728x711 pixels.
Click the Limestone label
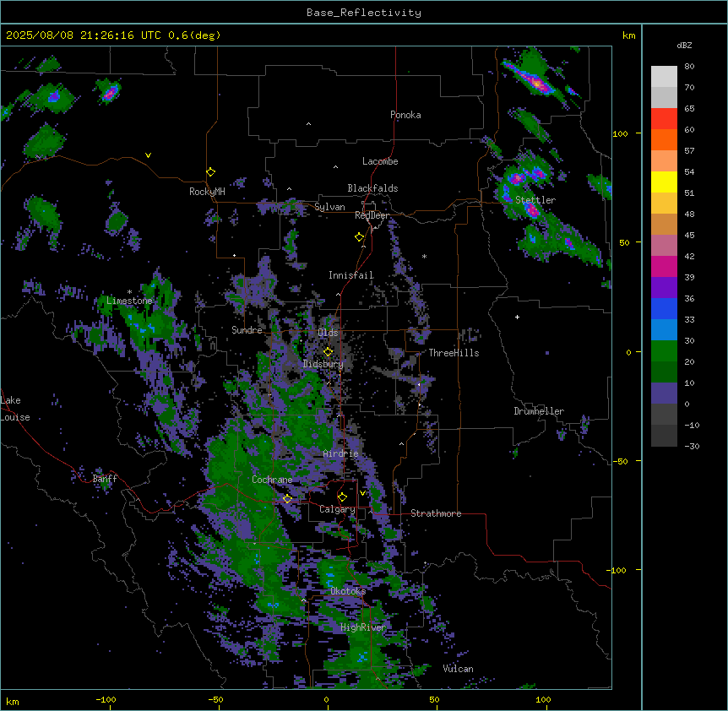pyautogui.click(x=129, y=301)
